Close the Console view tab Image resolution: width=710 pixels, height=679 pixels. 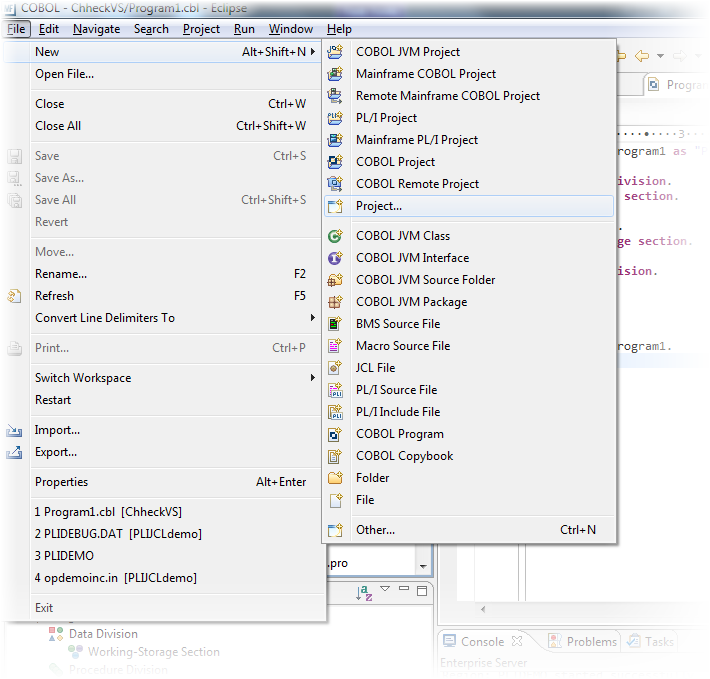tap(517, 641)
